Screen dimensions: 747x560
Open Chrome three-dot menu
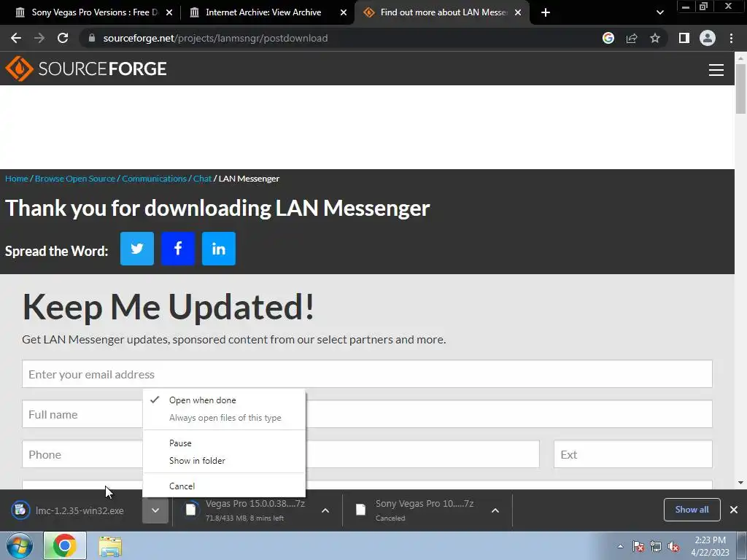click(731, 38)
